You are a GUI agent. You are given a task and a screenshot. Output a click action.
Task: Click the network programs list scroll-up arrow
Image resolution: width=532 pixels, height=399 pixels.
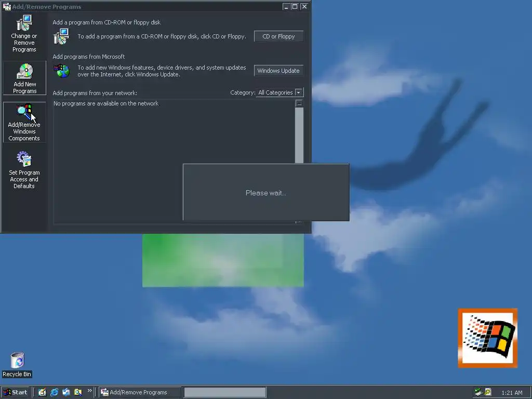tap(299, 103)
